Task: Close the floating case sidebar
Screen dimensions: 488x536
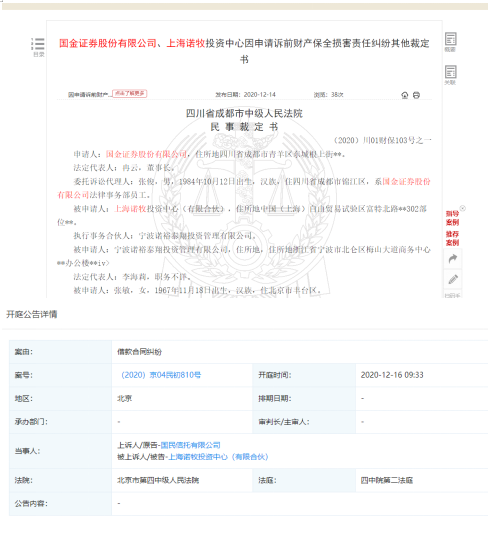Action: click(x=463, y=208)
